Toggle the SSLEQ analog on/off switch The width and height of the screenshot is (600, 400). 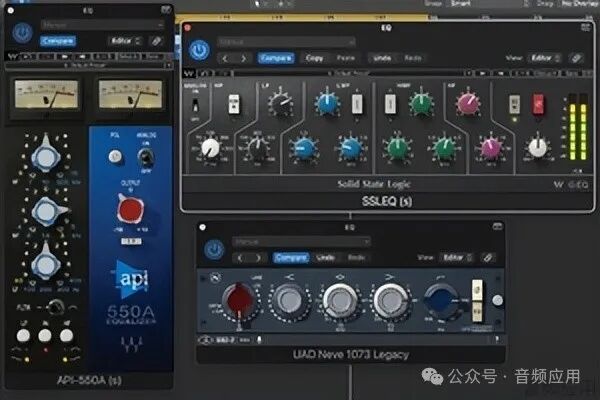click(x=196, y=105)
